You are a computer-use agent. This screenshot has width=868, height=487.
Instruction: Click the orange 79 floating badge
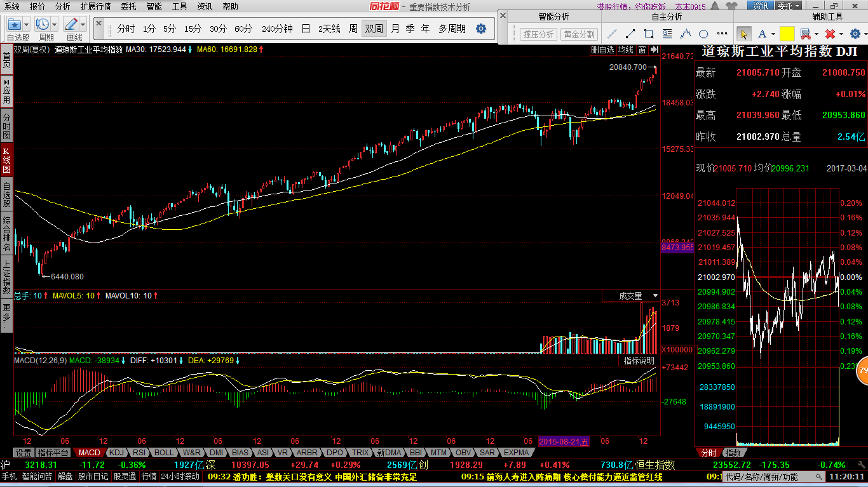pos(862,370)
